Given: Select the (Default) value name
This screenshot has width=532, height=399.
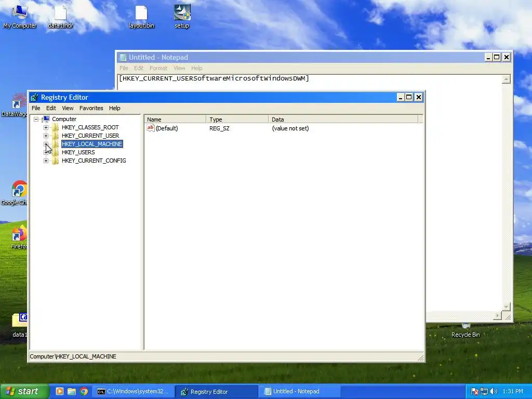Looking at the screenshot, I should coord(167,128).
